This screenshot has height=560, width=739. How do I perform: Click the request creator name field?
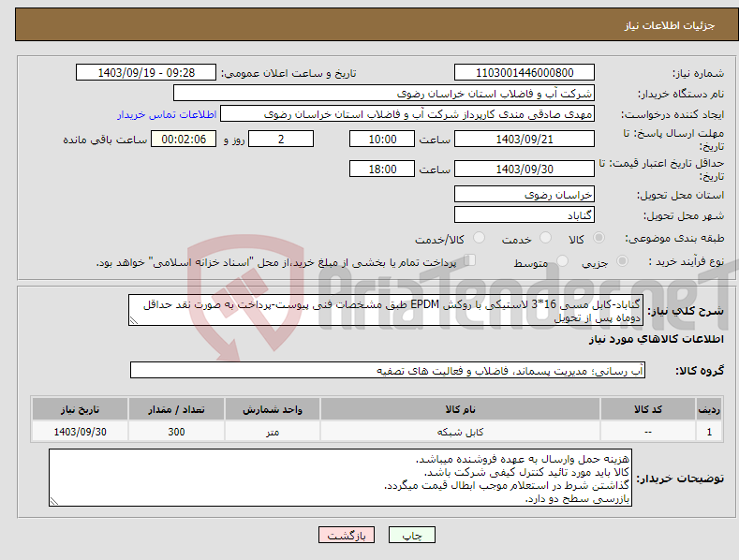point(407,114)
